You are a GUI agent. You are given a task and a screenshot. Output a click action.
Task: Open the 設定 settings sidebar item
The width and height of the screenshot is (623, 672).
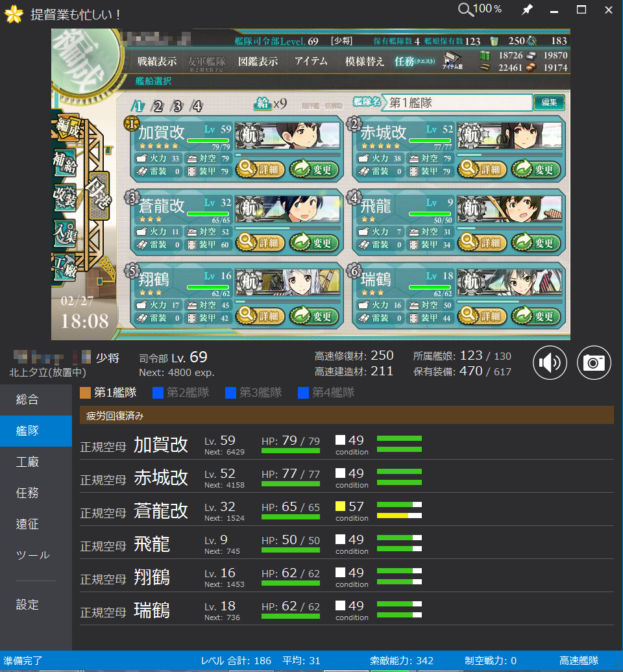point(36,604)
